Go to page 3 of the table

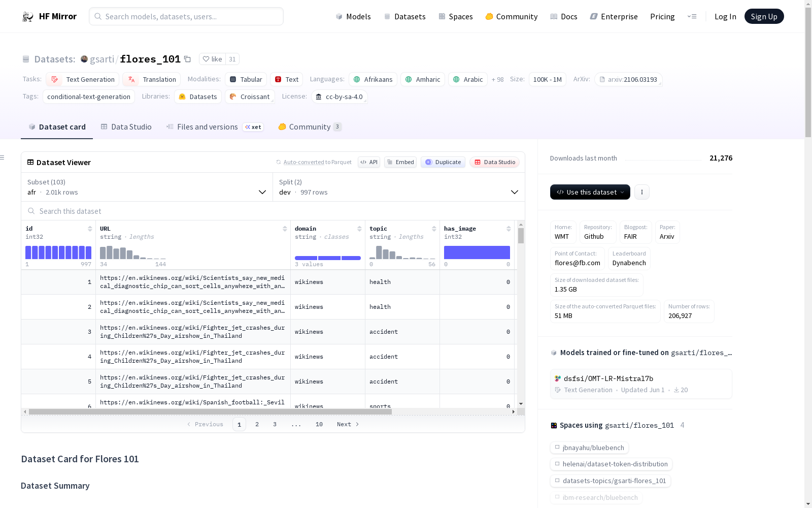[275, 424]
